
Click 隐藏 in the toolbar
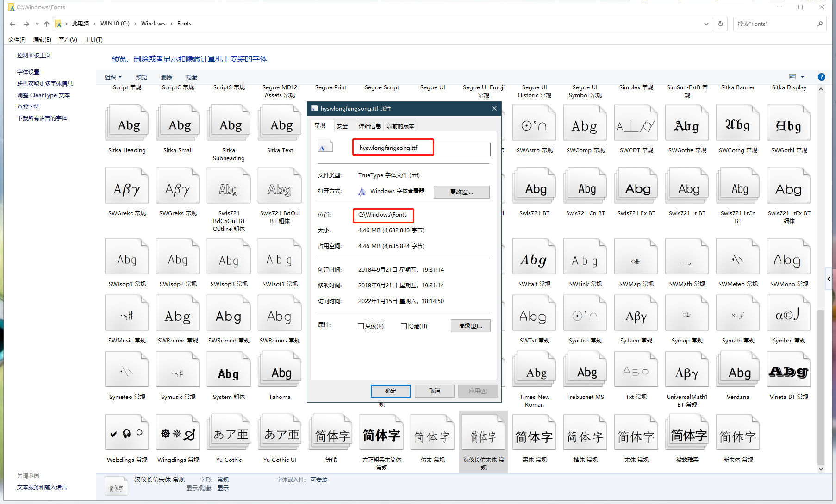click(x=192, y=77)
